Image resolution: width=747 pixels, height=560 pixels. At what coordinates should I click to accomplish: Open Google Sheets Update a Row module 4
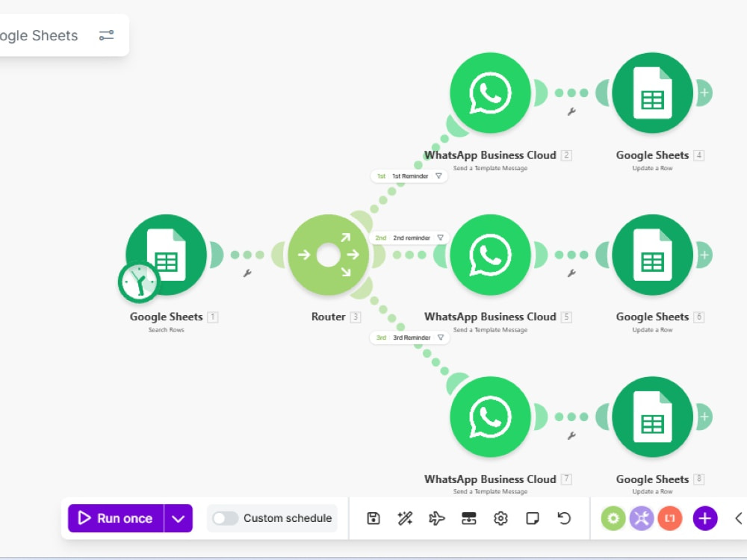pyautogui.click(x=652, y=93)
